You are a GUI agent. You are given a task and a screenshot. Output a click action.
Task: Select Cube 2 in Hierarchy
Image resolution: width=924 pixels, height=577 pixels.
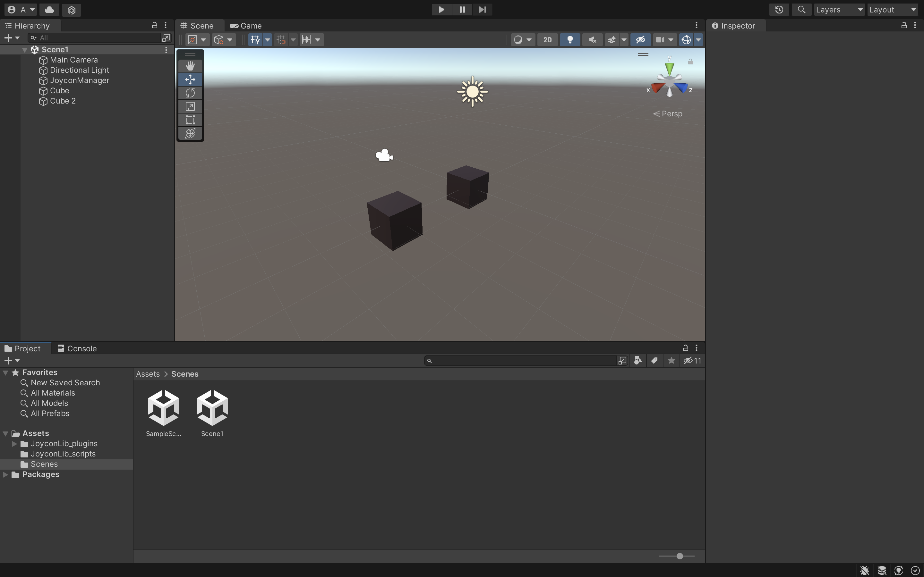point(63,101)
